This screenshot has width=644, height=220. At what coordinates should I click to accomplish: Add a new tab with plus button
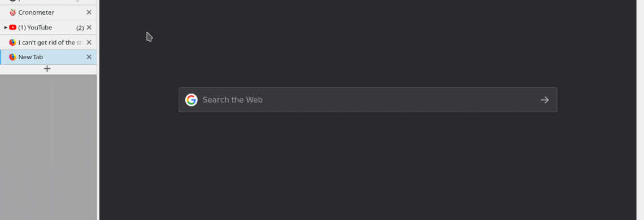(47, 69)
